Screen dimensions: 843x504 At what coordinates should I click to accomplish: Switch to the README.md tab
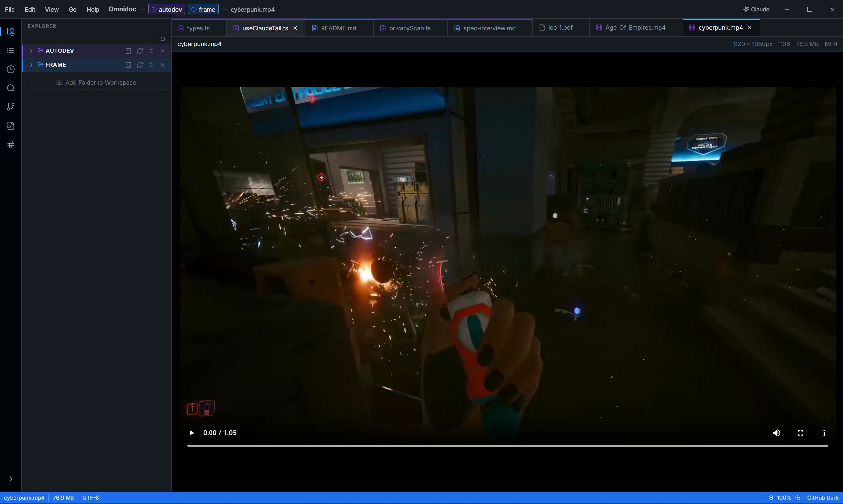click(339, 28)
